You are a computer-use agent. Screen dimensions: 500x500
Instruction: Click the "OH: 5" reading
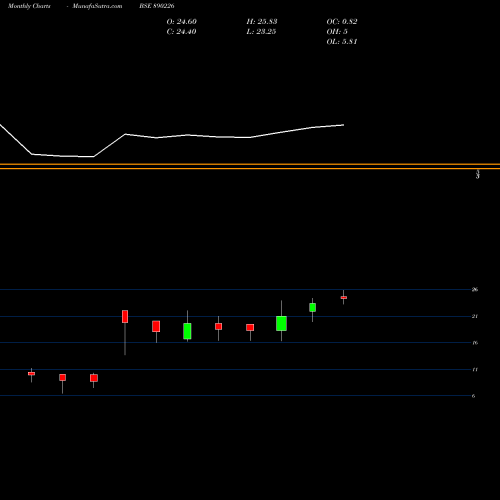pyautogui.click(x=337, y=32)
